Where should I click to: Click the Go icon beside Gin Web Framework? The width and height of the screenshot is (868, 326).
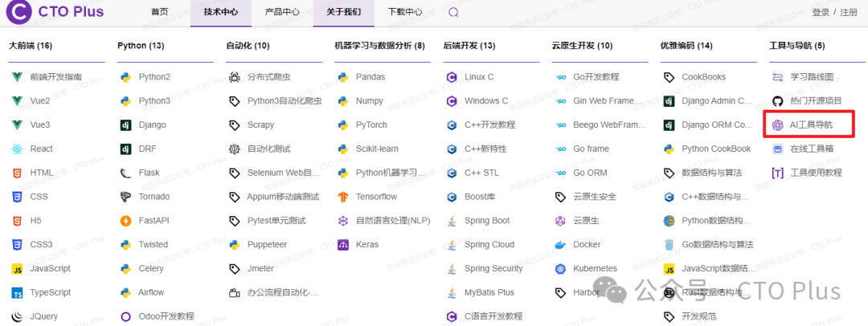[x=559, y=101]
